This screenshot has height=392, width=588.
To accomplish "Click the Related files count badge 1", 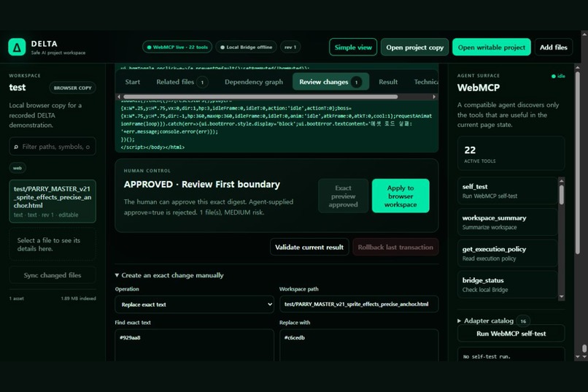I will [202, 82].
